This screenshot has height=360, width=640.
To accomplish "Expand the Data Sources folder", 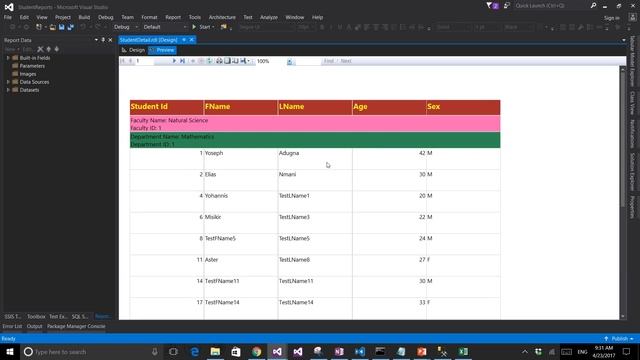I will [x=8, y=82].
